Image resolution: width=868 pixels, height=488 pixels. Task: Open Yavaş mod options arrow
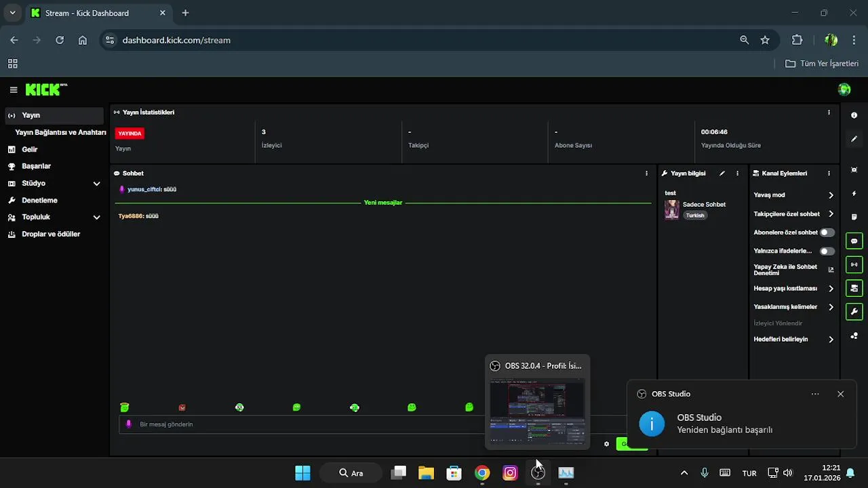pyautogui.click(x=831, y=195)
